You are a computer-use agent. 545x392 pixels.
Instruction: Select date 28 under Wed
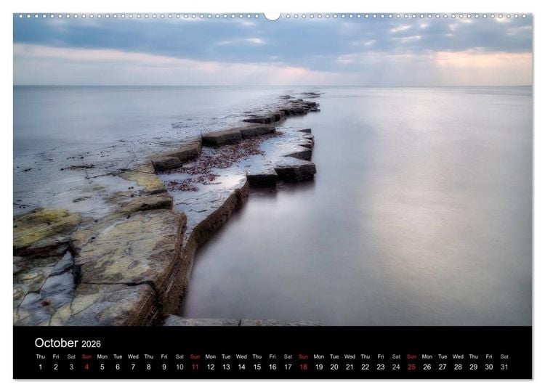tap(458, 367)
